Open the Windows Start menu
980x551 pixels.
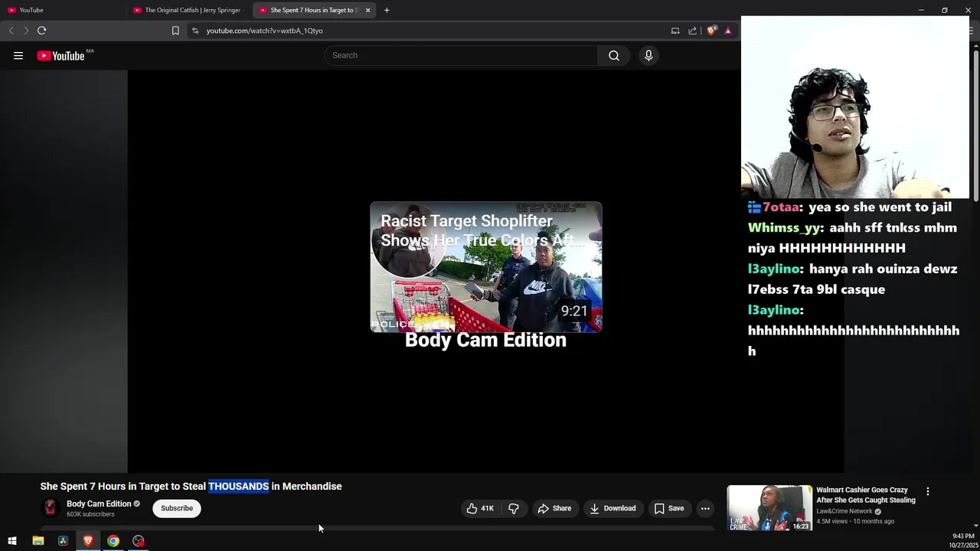[12, 541]
